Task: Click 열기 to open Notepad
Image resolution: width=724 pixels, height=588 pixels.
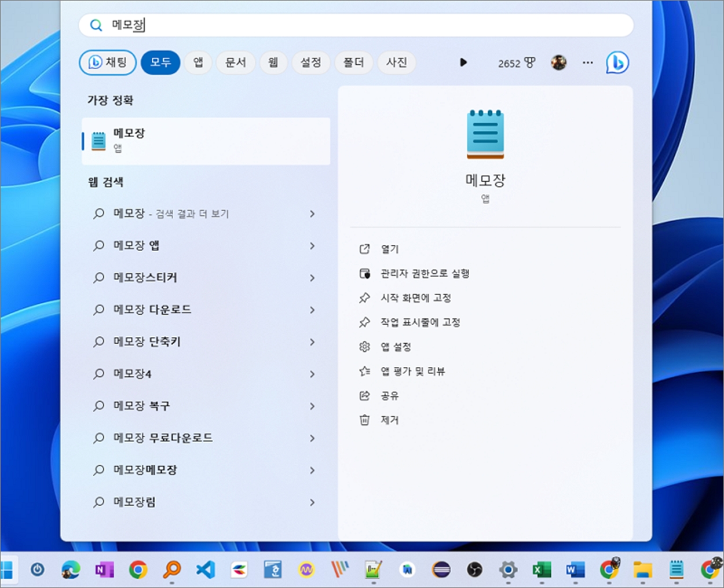Action: point(390,249)
